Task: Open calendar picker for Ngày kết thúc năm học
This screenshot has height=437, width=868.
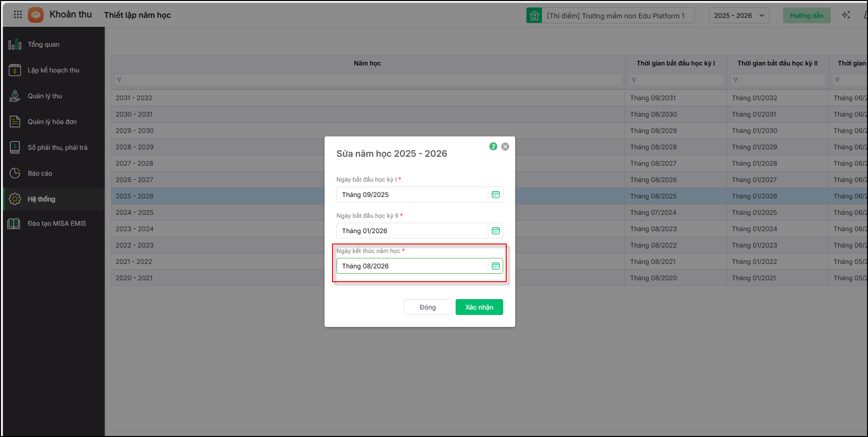Action: coord(496,266)
